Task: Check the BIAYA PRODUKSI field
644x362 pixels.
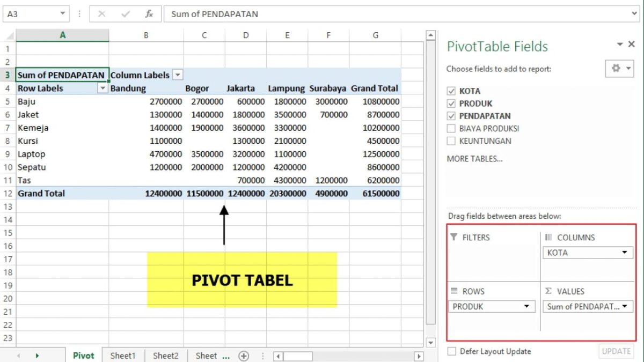Action: [450, 128]
